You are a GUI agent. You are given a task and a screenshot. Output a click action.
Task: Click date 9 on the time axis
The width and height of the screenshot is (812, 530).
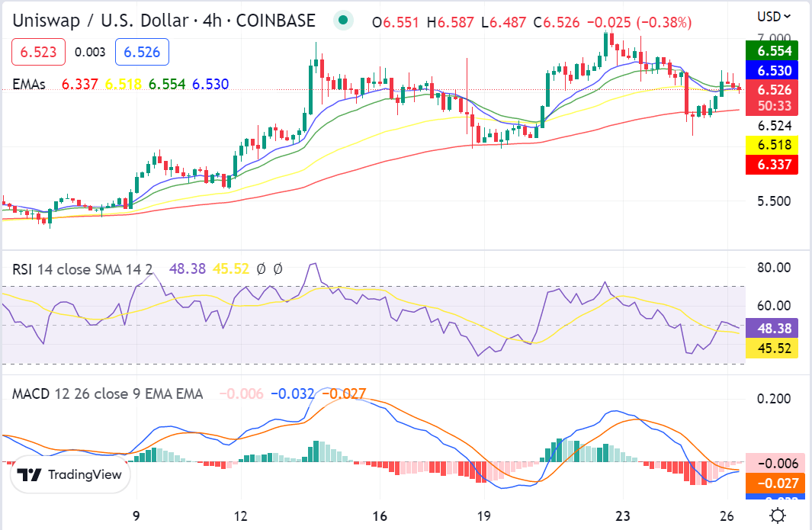[x=136, y=516]
